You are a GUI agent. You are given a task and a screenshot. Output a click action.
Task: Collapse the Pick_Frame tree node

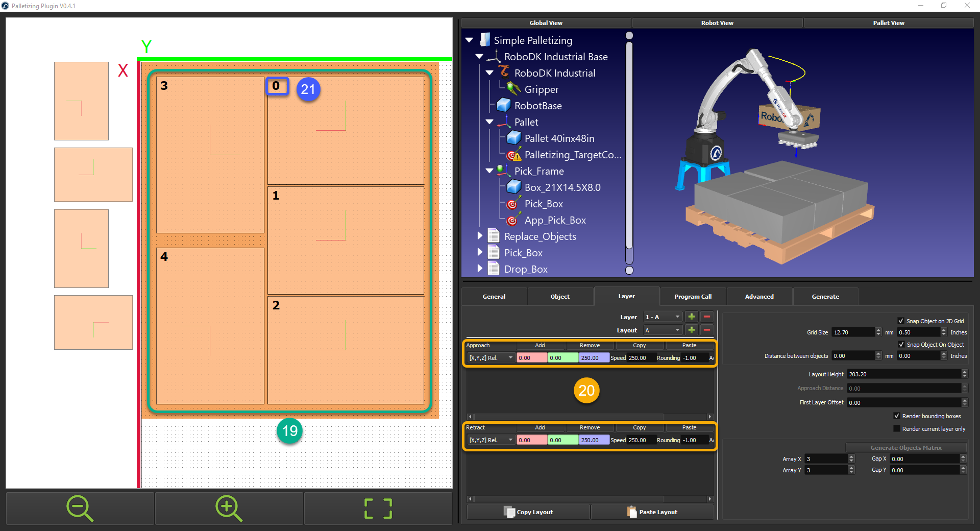(489, 171)
